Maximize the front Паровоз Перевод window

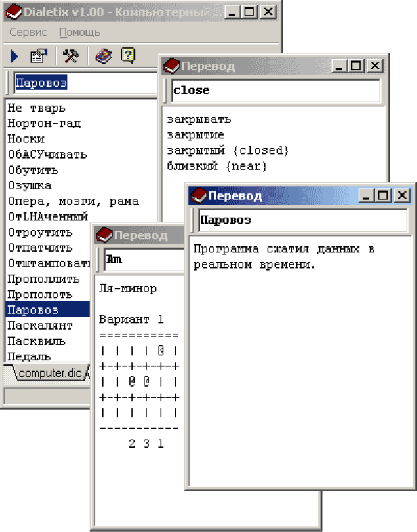(x=383, y=195)
